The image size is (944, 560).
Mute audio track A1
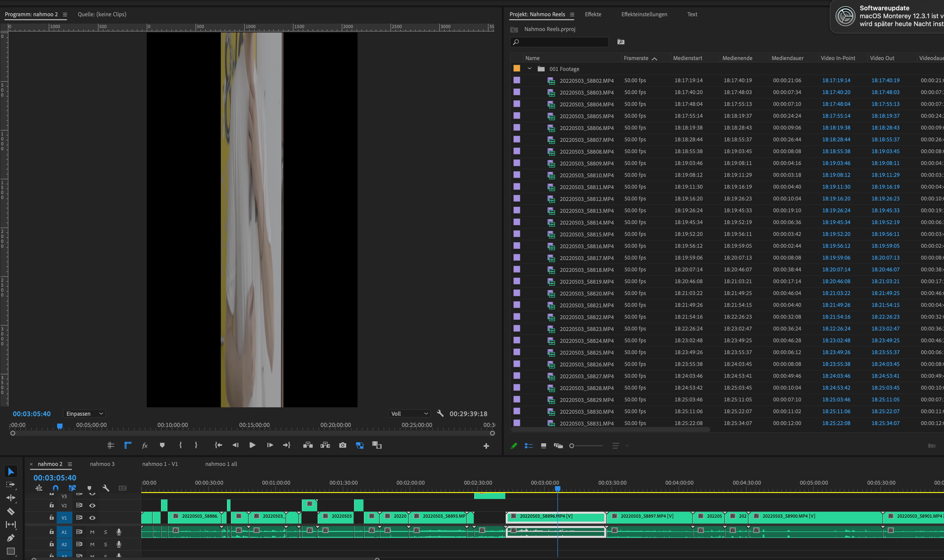pos(92,532)
